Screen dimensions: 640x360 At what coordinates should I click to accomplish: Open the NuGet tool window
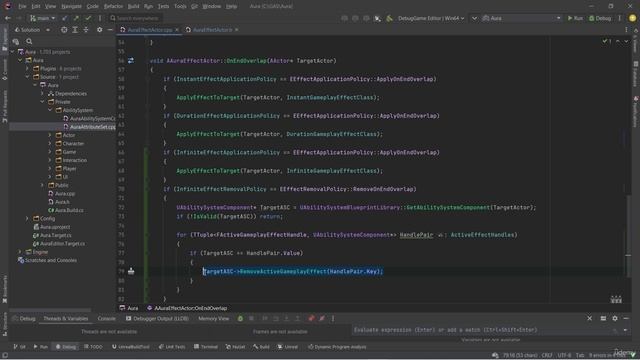coord(236,347)
